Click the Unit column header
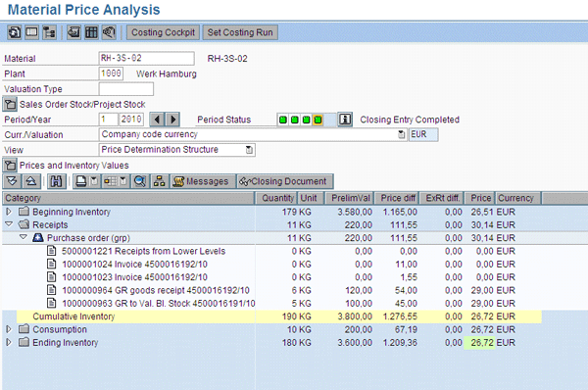 [311, 198]
